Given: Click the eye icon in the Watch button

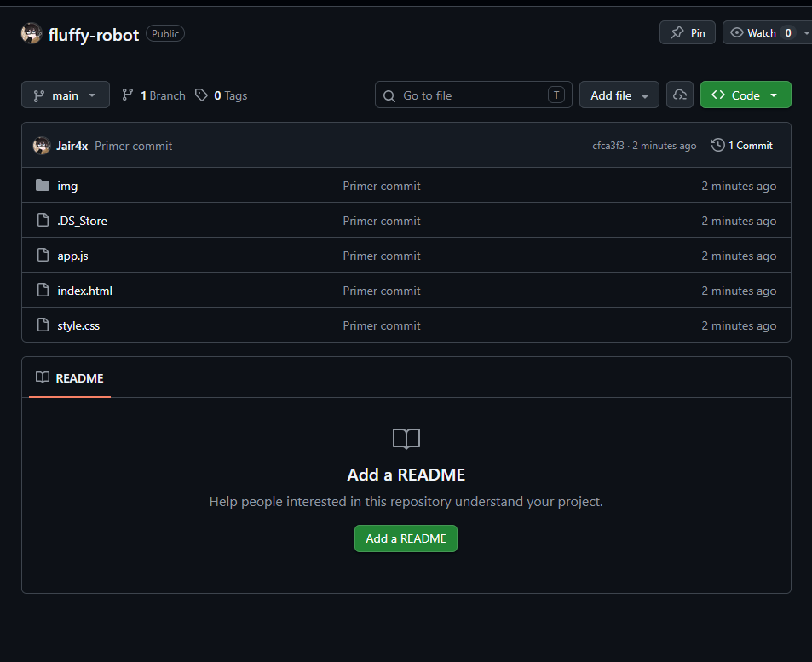Looking at the screenshot, I should click(736, 32).
